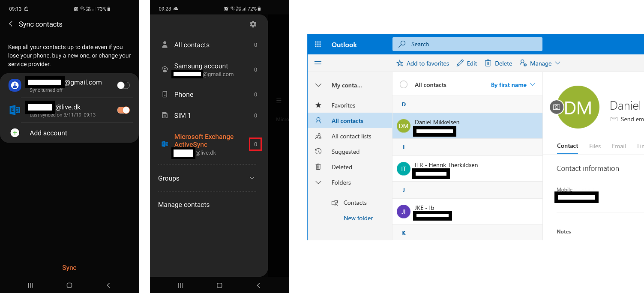
Task: Tap the Samsung account profile icon
Action: [165, 69]
